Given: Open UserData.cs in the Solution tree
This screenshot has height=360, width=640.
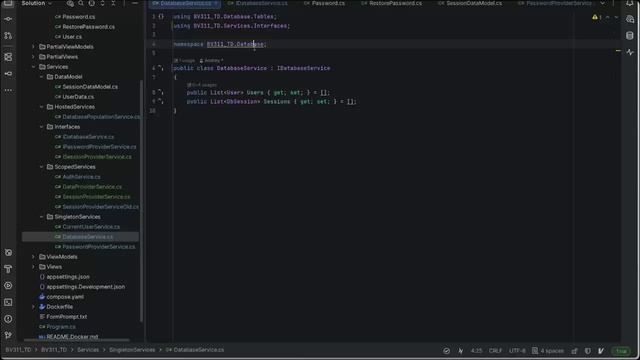Looking at the screenshot, I should [78, 97].
